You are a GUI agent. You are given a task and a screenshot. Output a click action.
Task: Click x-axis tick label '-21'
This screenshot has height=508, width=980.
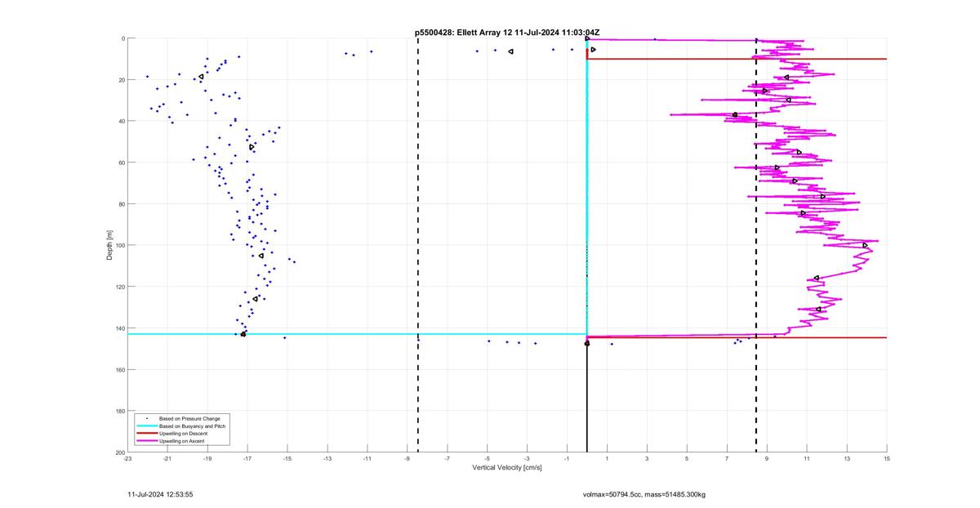[x=167, y=459]
